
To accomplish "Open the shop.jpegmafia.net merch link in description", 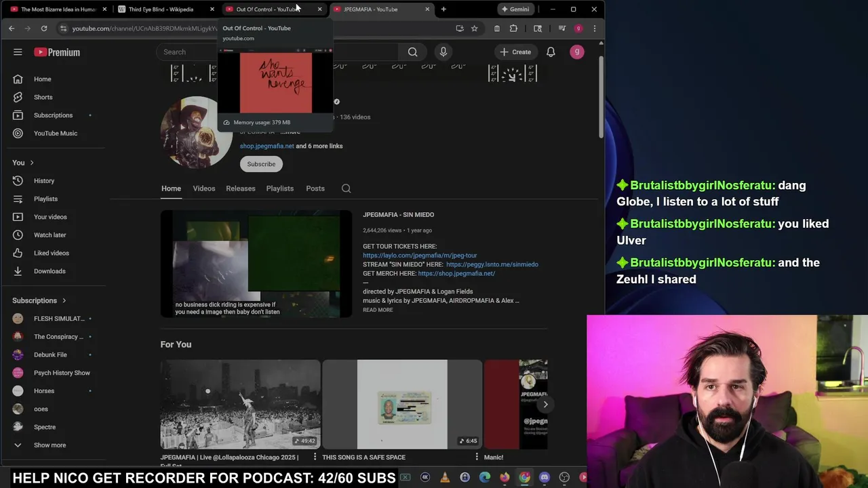I will pos(456,273).
